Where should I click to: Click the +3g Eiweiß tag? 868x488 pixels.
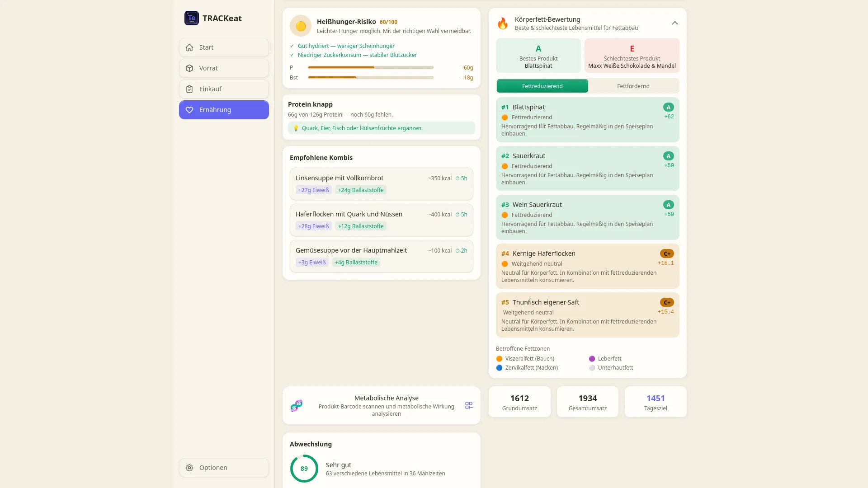[312, 263]
